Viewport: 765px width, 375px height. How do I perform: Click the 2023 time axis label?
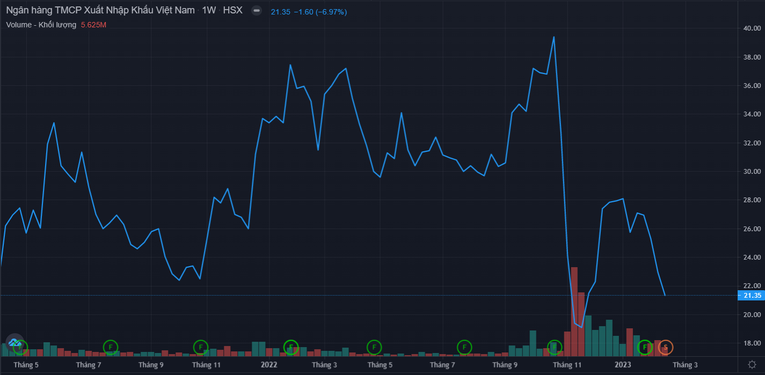(623, 365)
